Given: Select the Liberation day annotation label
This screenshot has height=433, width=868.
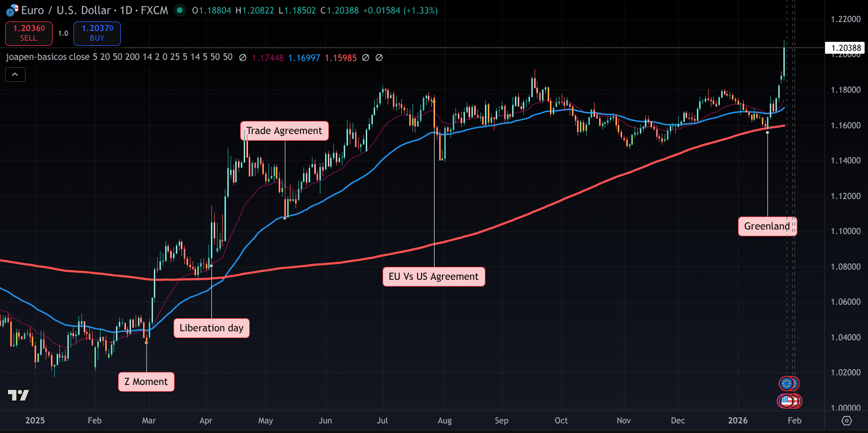Looking at the screenshot, I should [x=211, y=328].
